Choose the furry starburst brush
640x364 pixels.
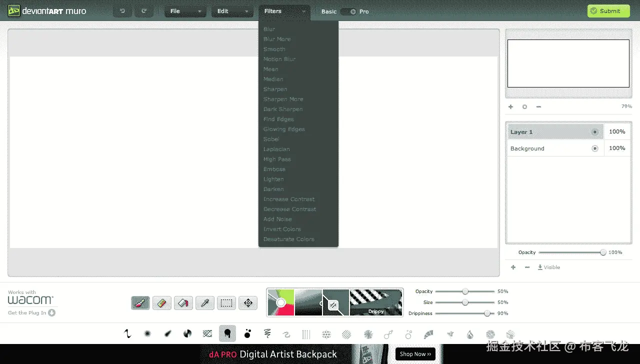(x=368, y=334)
